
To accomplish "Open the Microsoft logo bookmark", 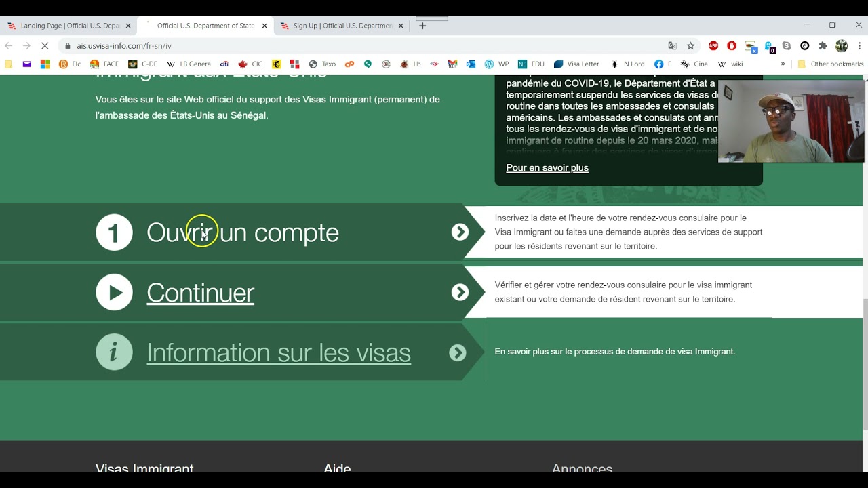I will pyautogui.click(x=45, y=64).
